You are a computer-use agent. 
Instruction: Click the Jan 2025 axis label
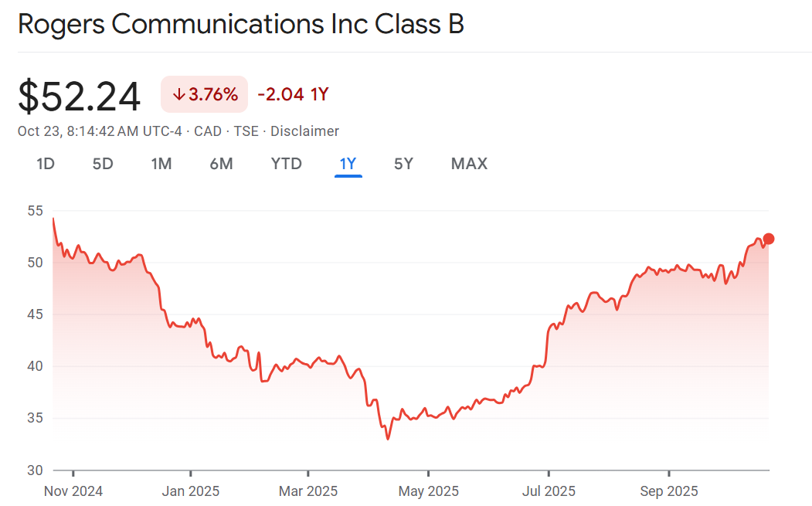click(x=191, y=491)
